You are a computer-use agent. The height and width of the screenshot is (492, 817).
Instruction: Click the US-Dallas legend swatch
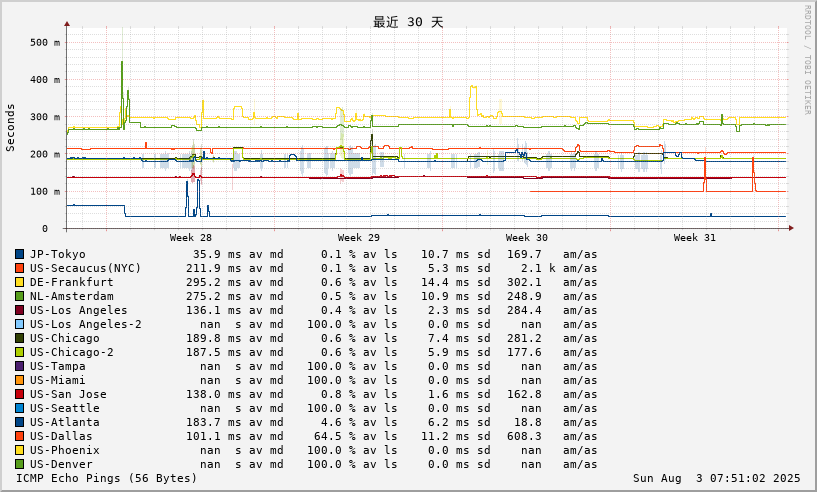click(x=19, y=436)
